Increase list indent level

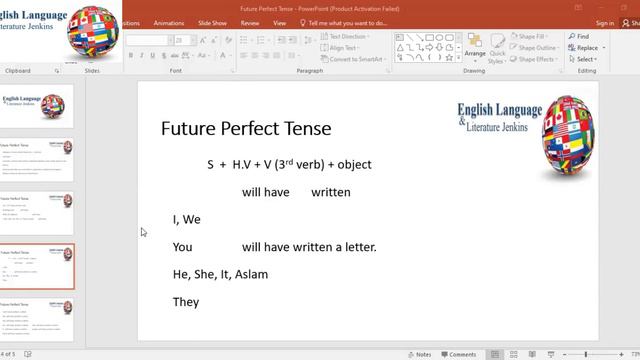292,40
